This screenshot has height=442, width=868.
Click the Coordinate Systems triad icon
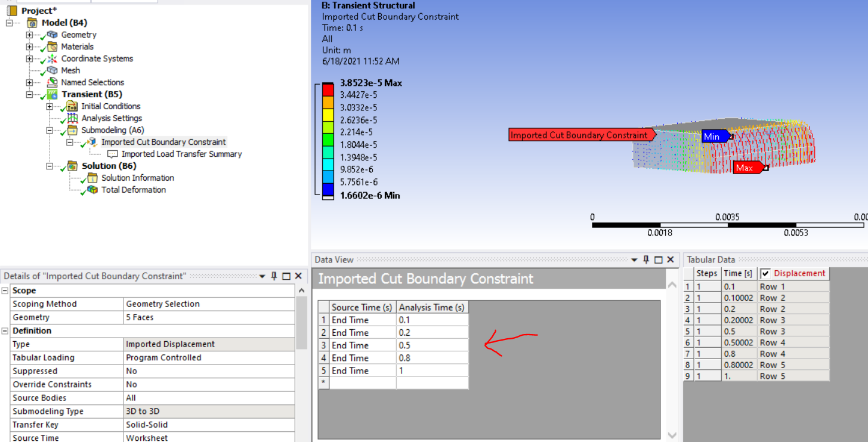point(52,58)
